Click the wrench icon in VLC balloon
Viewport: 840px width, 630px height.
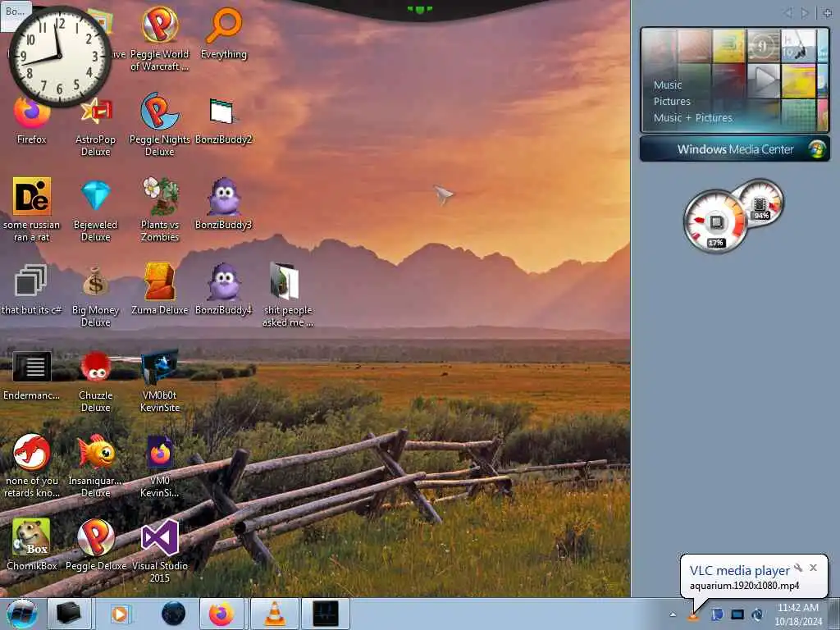[x=798, y=568]
